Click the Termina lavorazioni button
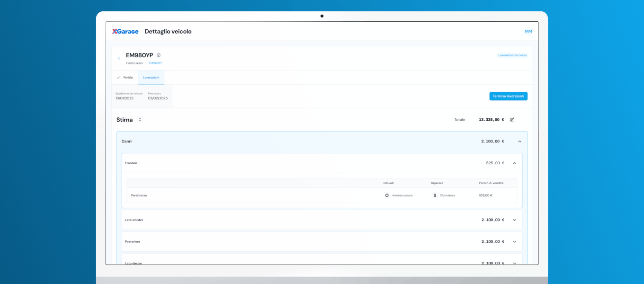The width and height of the screenshot is (644, 284). [x=508, y=96]
